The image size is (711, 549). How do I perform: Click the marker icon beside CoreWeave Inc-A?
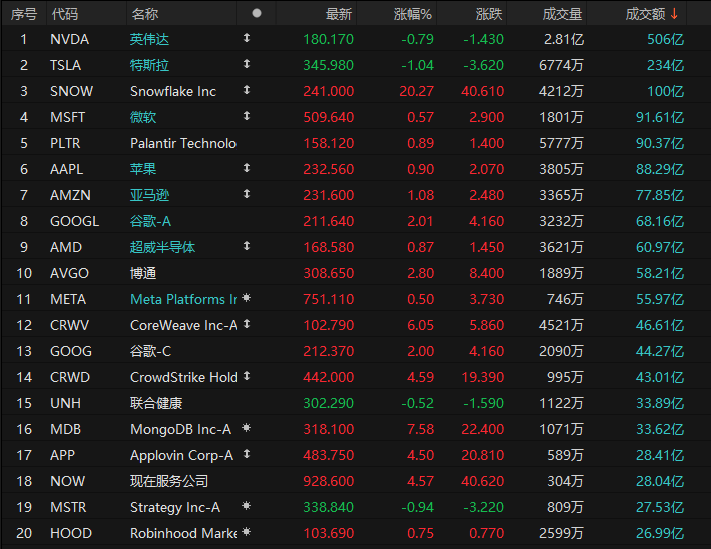click(247, 324)
